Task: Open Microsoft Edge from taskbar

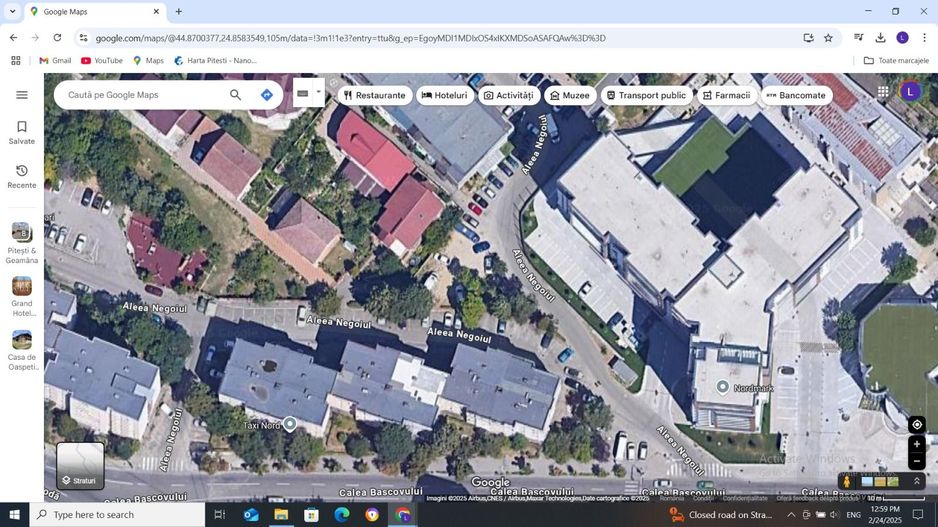Action: coord(342,514)
